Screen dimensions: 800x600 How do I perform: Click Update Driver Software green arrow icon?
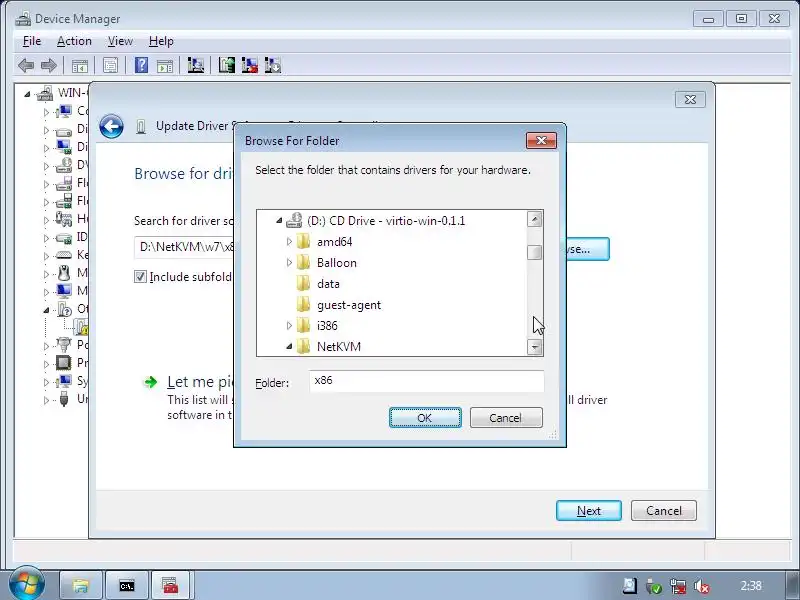click(x=227, y=65)
